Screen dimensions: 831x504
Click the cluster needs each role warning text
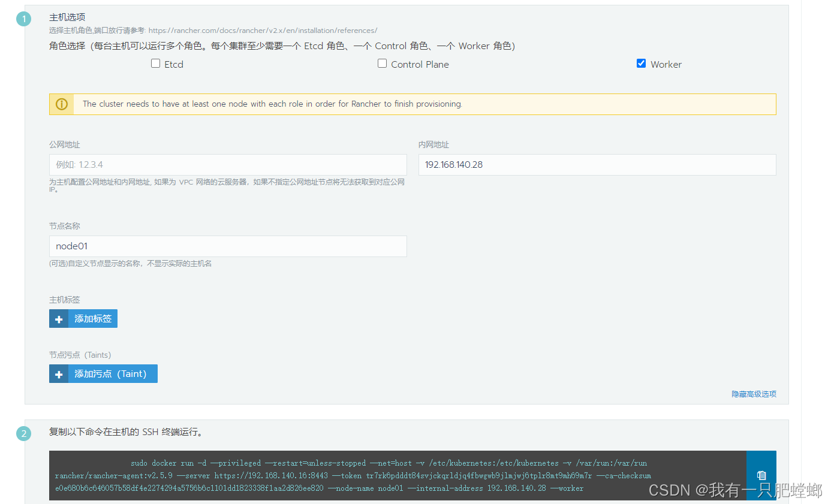[x=272, y=104]
